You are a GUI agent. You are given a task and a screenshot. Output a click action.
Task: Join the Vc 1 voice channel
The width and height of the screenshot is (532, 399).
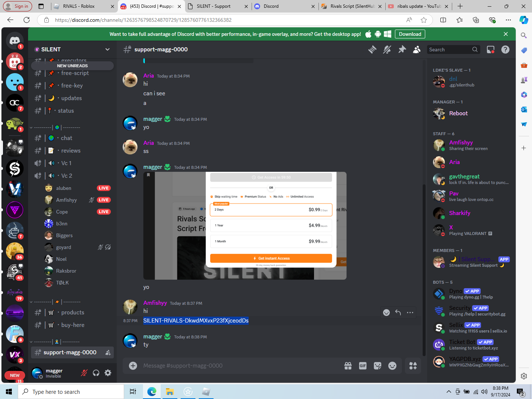(72, 163)
